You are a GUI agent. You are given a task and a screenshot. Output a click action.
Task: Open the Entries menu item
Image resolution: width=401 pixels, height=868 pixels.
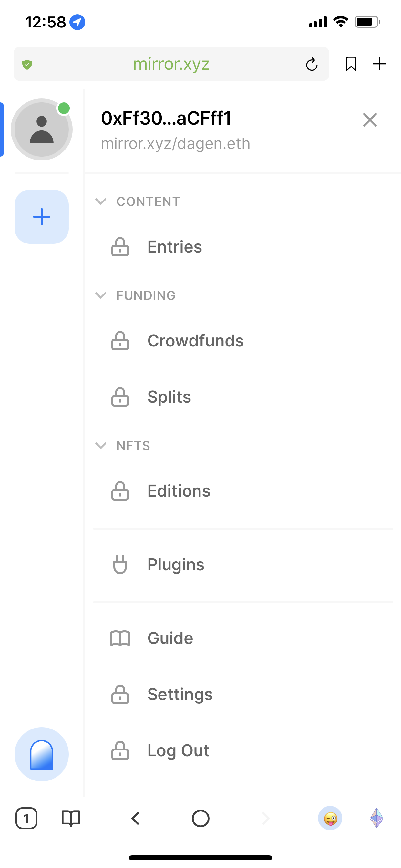click(175, 247)
